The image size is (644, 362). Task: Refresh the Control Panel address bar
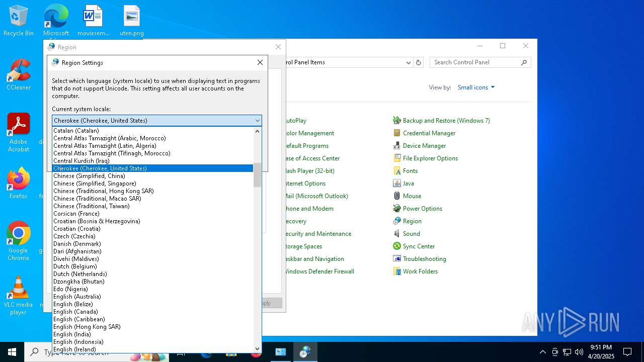[x=419, y=62]
